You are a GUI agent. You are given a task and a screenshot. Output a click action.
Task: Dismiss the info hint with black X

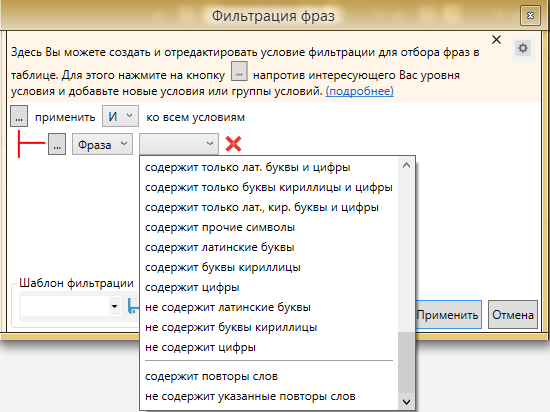[496, 40]
